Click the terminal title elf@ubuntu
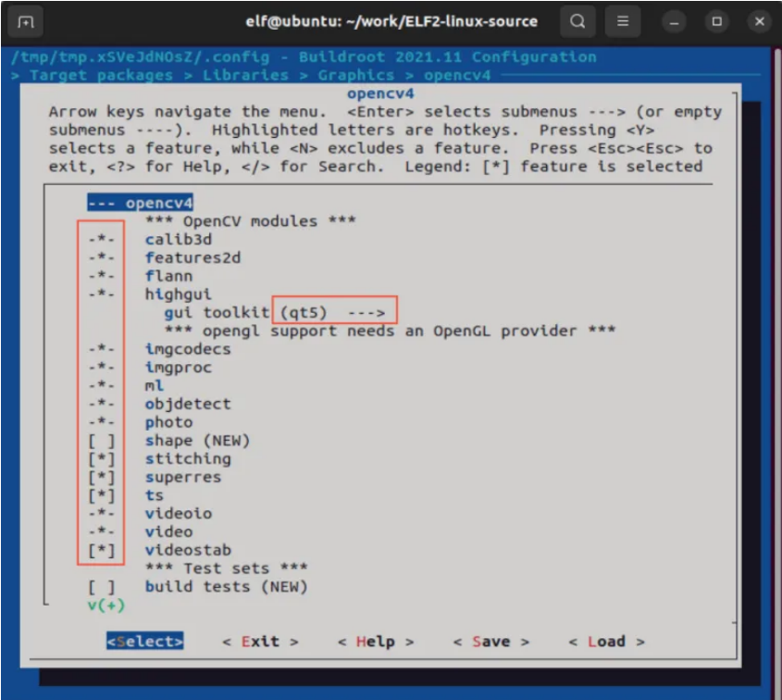Image resolution: width=782 pixels, height=700 pixels. (391, 21)
